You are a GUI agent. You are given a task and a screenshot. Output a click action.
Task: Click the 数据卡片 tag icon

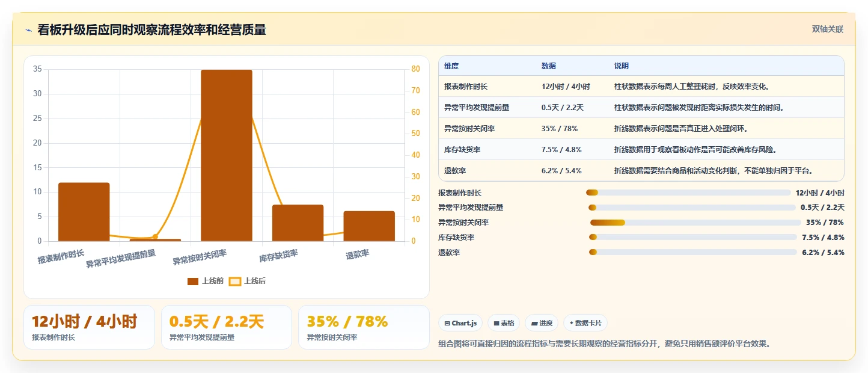[571, 323]
